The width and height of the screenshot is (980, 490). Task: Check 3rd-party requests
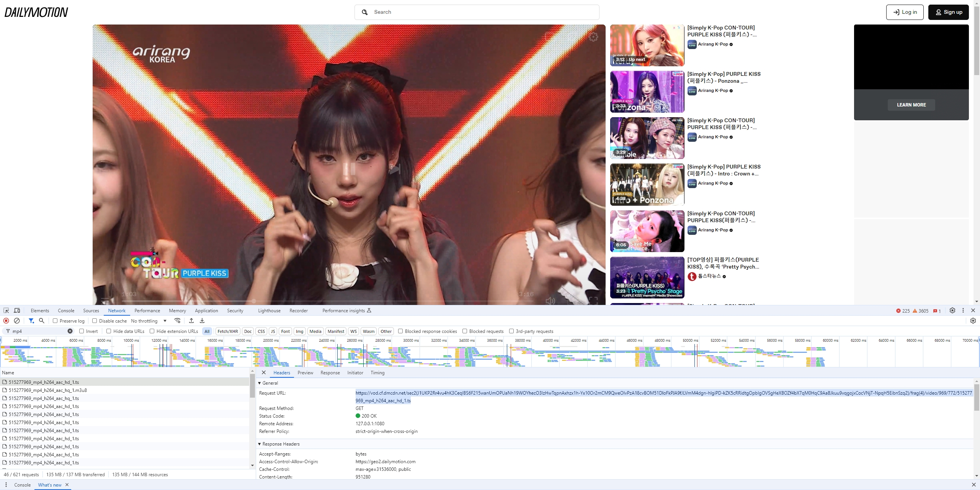(511, 331)
